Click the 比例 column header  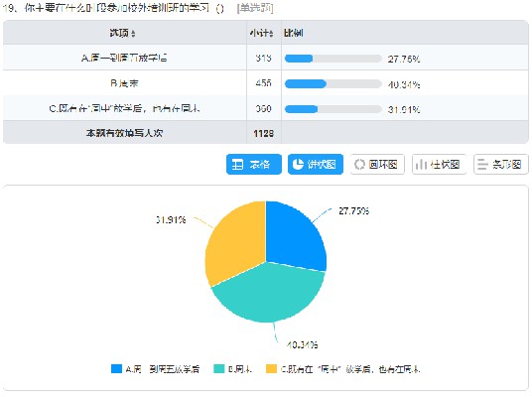coord(294,33)
